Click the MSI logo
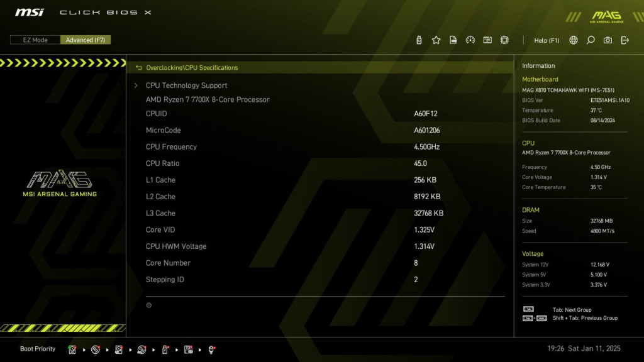 (x=29, y=13)
